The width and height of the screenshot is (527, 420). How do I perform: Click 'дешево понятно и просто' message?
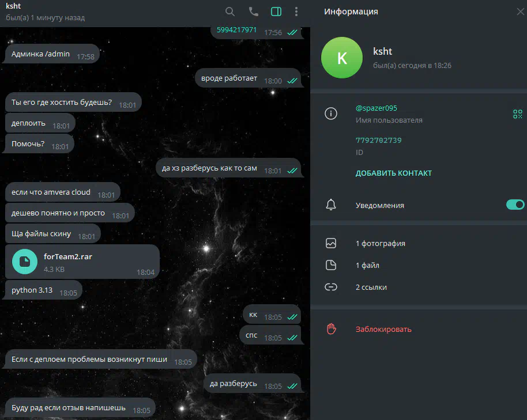coord(70,213)
